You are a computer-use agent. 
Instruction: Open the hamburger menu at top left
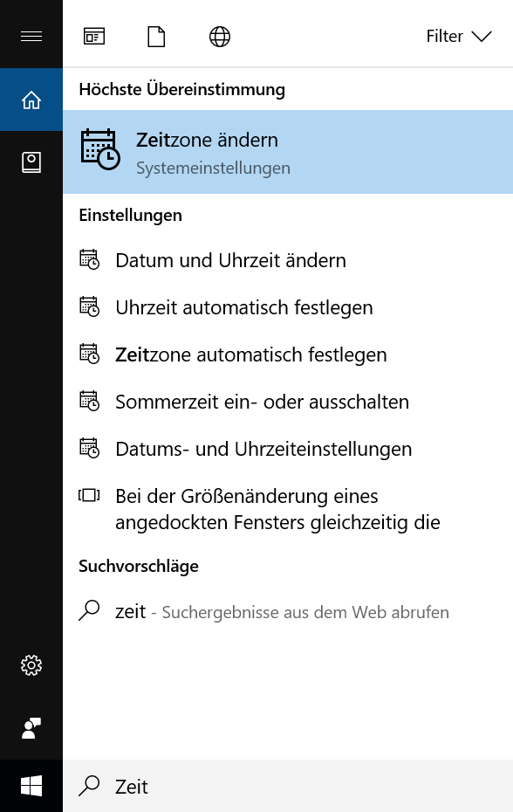(31, 36)
